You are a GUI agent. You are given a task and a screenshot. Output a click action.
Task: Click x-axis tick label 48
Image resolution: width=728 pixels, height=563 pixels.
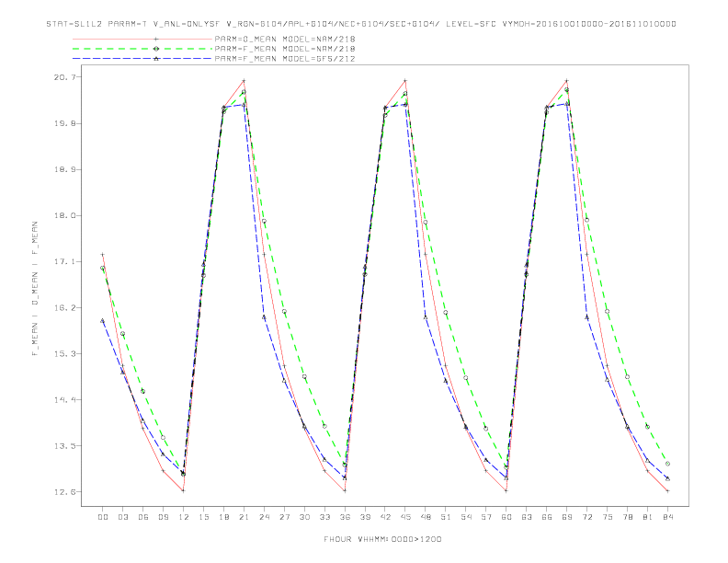coord(426,517)
